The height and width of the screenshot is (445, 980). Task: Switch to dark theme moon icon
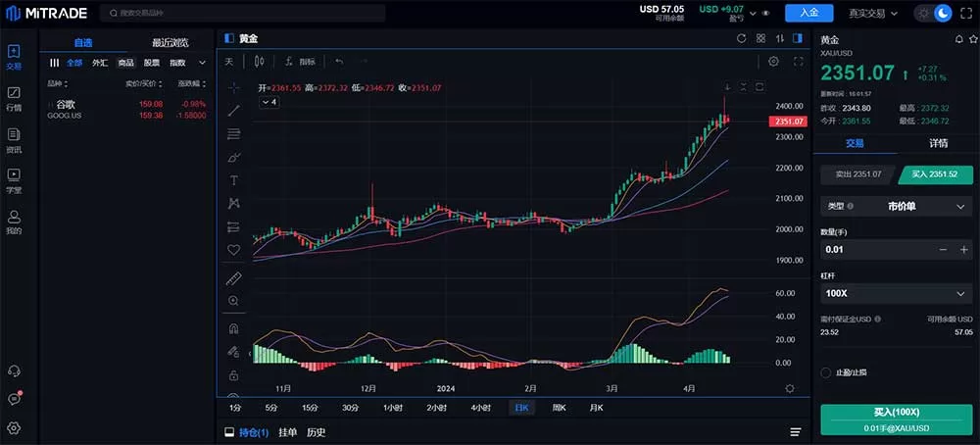pyautogui.click(x=943, y=13)
